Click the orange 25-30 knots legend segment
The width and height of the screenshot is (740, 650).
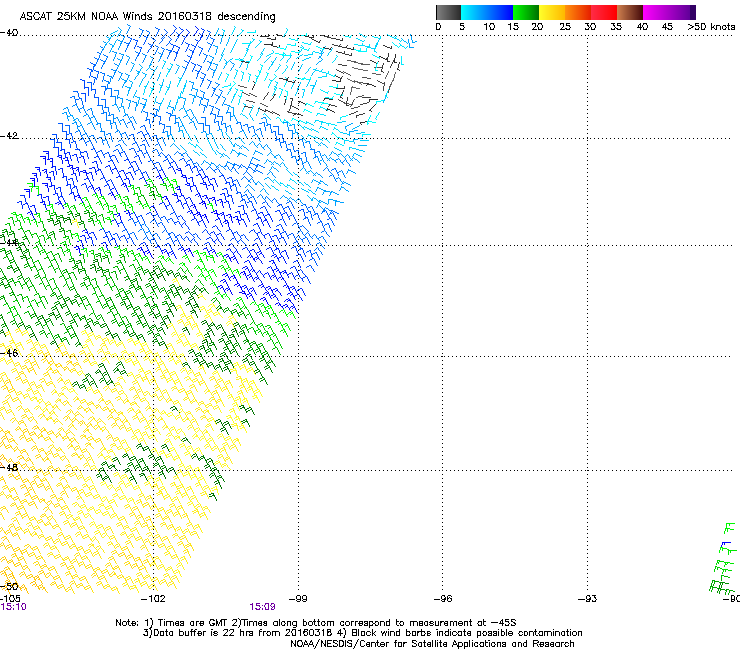(578, 12)
